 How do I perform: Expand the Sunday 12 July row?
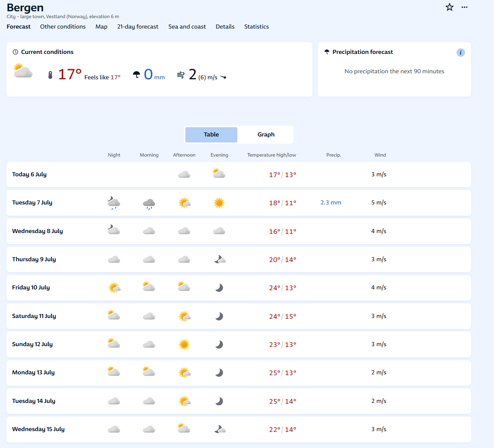click(239, 344)
